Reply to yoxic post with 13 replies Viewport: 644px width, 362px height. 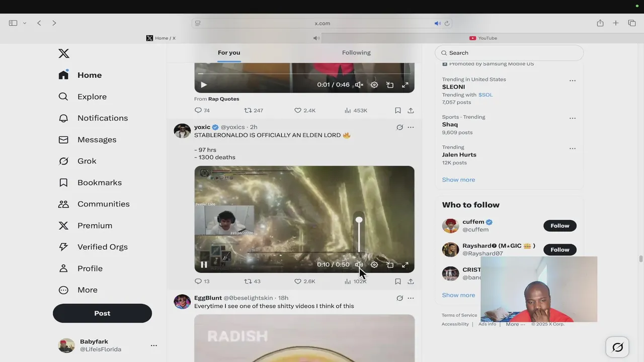pyautogui.click(x=202, y=281)
